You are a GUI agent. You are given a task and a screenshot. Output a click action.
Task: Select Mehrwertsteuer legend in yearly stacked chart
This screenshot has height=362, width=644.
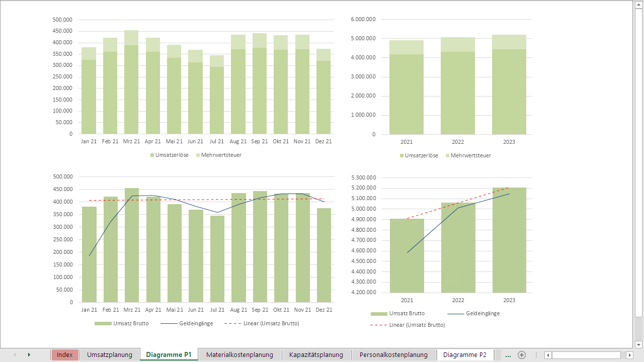pos(468,155)
